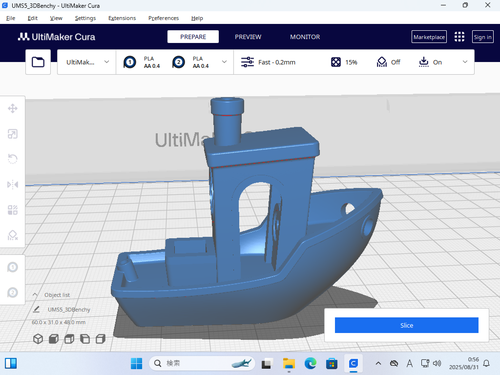The height and width of the screenshot is (375, 500).
Task: Expand the material configuration dropdown chevron
Action: coord(224,62)
